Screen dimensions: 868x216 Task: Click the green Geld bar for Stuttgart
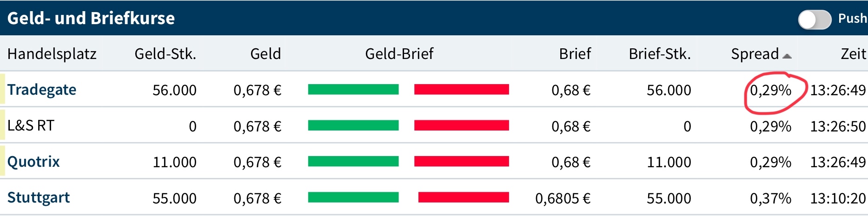(x=353, y=197)
